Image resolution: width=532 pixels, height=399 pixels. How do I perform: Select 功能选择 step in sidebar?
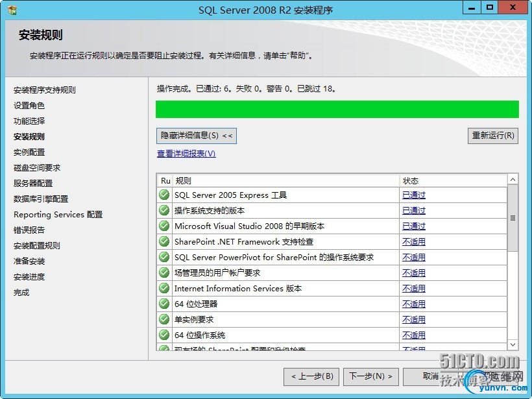(29, 121)
